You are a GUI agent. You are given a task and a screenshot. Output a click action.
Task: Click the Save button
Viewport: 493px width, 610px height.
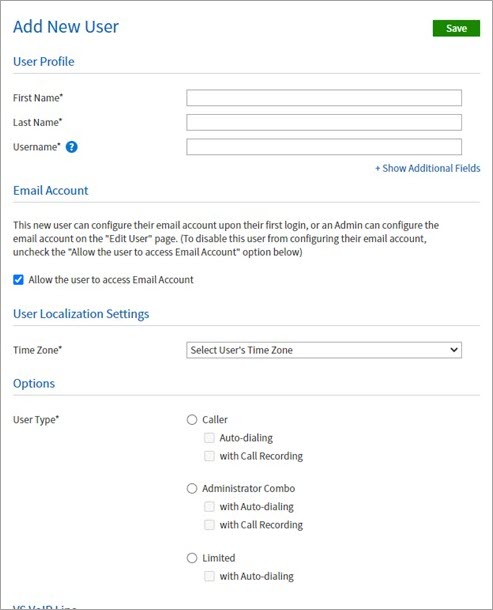click(456, 28)
